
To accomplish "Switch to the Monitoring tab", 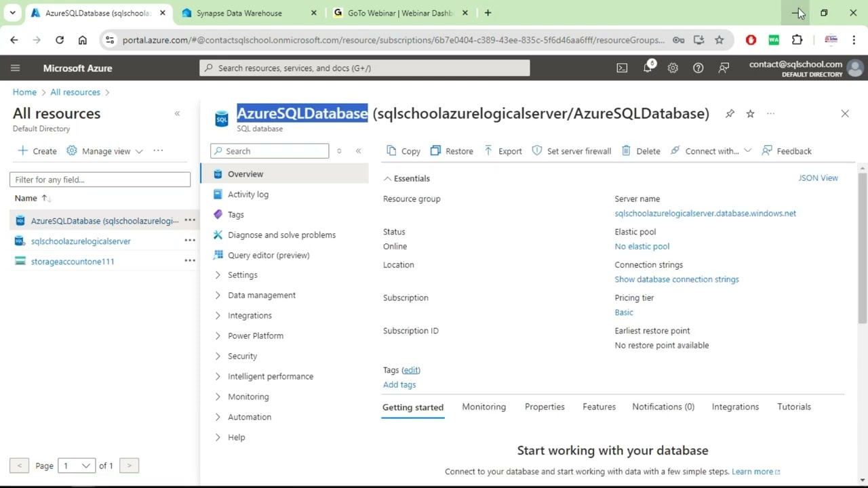I will click(484, 407).
